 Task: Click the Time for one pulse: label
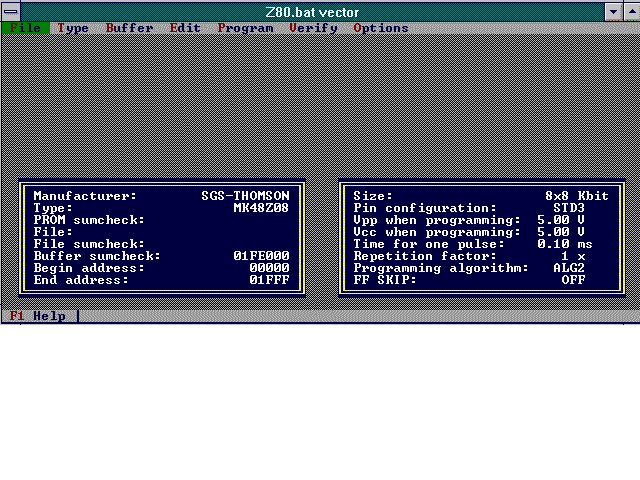click(x=429, y=244)
